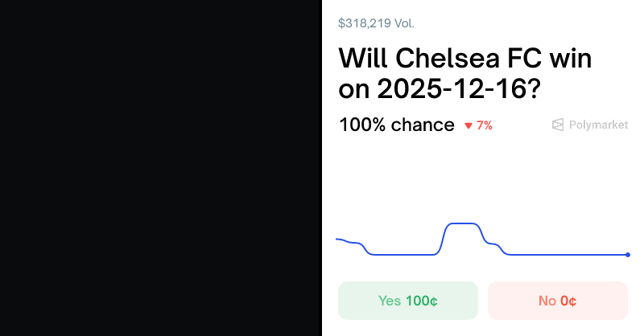644x336 pixels.
Task: Click the raised plateau of the price chart
Action: (462, 223)
